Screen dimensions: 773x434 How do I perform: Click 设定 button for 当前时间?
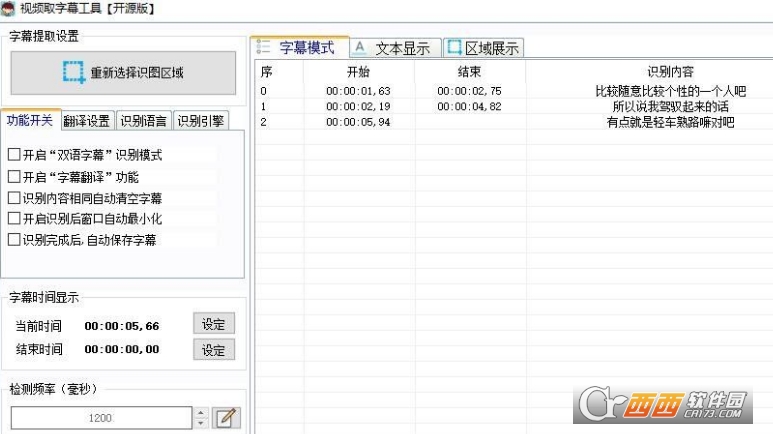point(213,324)
